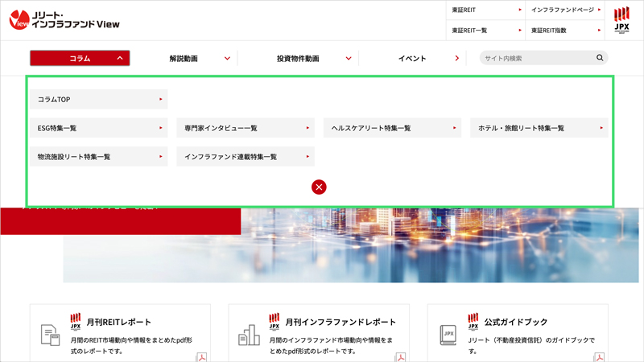644x362 pixels.
Task: Open the 東証REIT link
Action: [x=485, y=10]
